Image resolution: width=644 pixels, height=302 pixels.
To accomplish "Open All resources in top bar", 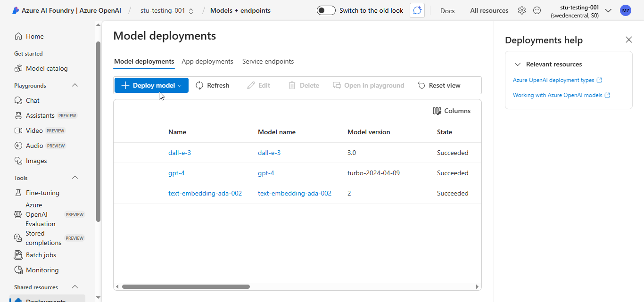I will coord(489,10).
